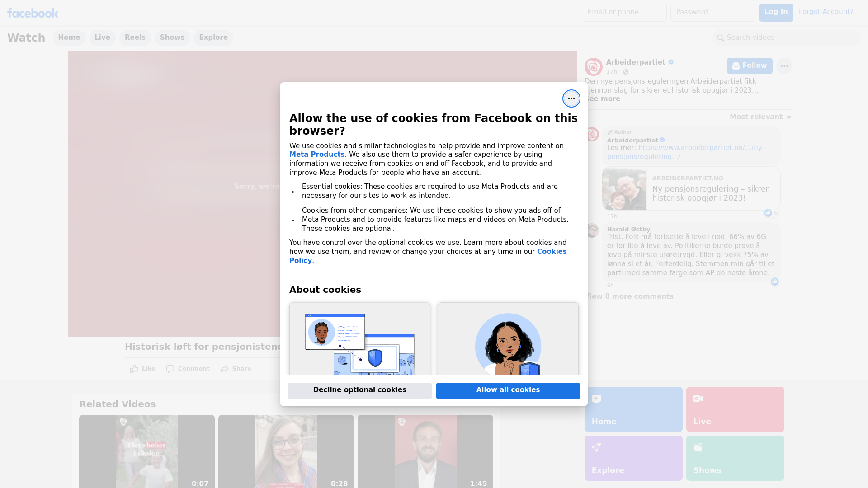Open the related video thumbnail lasting 0:07
The height and width of the screenshot is (488, 868).
coord(147,451)
